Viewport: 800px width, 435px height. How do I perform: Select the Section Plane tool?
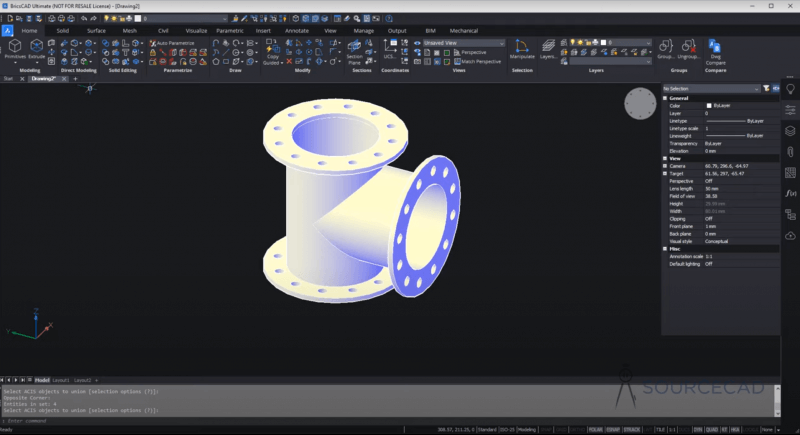[354, 53]
